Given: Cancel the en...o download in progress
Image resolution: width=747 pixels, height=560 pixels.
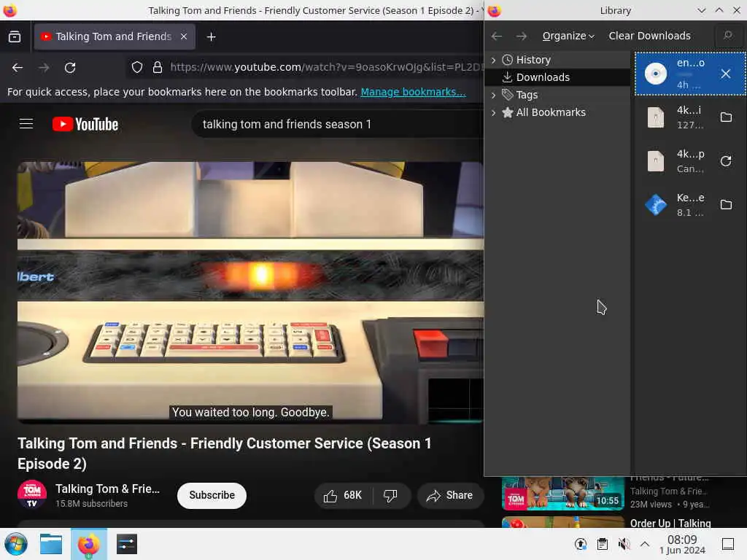Looking at the screenshot, I should click(x=726, y=74).
